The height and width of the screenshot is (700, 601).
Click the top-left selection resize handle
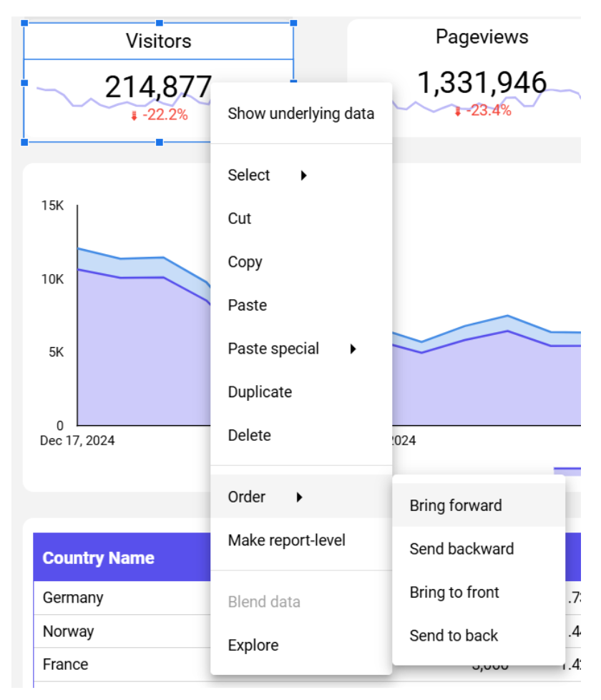coord(24,24)
